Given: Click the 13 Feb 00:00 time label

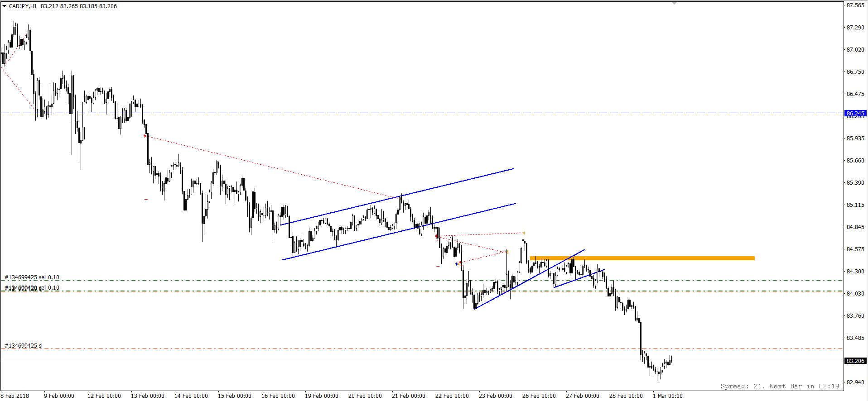Looking at the screenshot, I should (148, 396).
